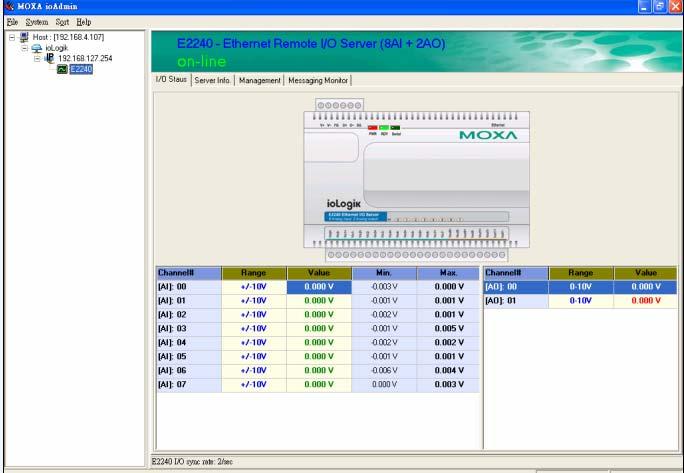Viewport: 684px width, 473px height.
Task: Click the +/-10V range of AI 03
Action: 254,329
